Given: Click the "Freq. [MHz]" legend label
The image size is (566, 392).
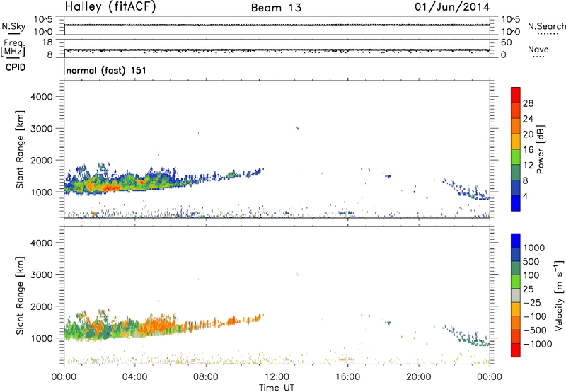Looking at the screenshot, I should (13, 47).
